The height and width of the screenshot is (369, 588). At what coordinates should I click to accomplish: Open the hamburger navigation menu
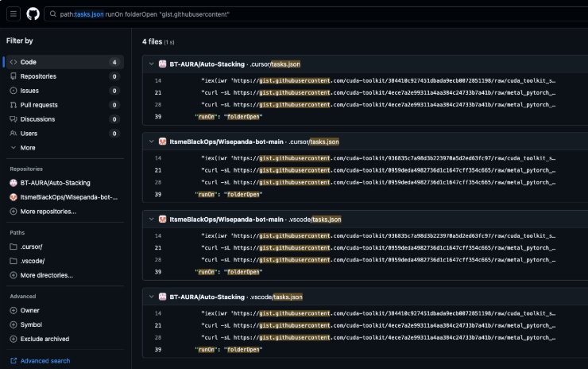pos(14,14)
